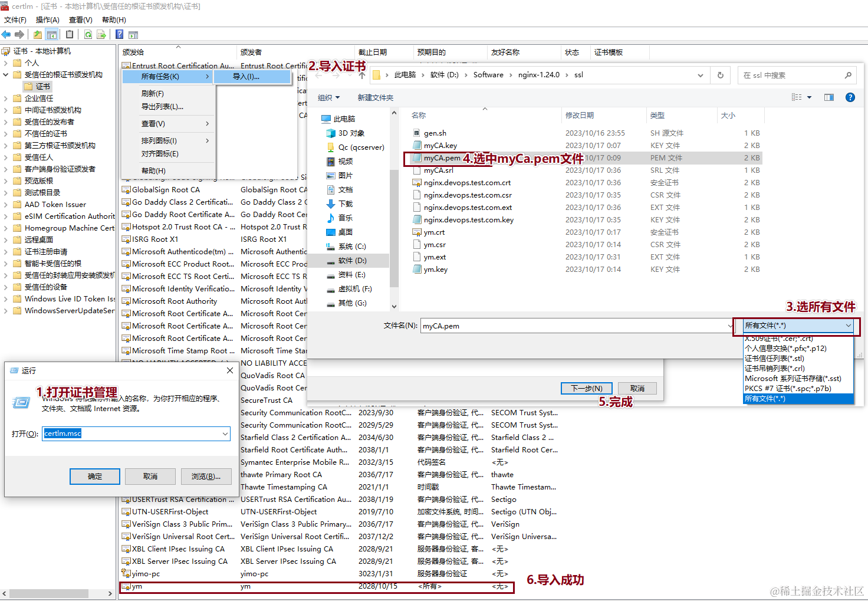Expand the 组织 dropdown in file dialog

coord(328,98)
